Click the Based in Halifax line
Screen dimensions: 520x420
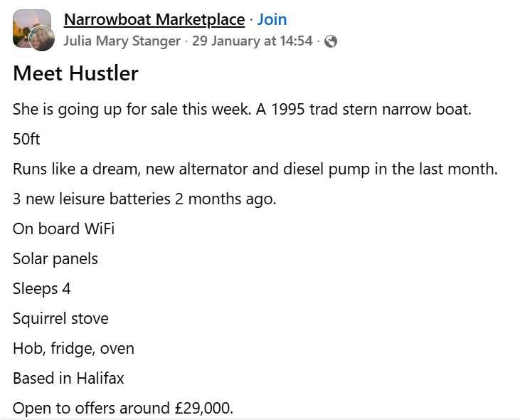tap(68, 378)
